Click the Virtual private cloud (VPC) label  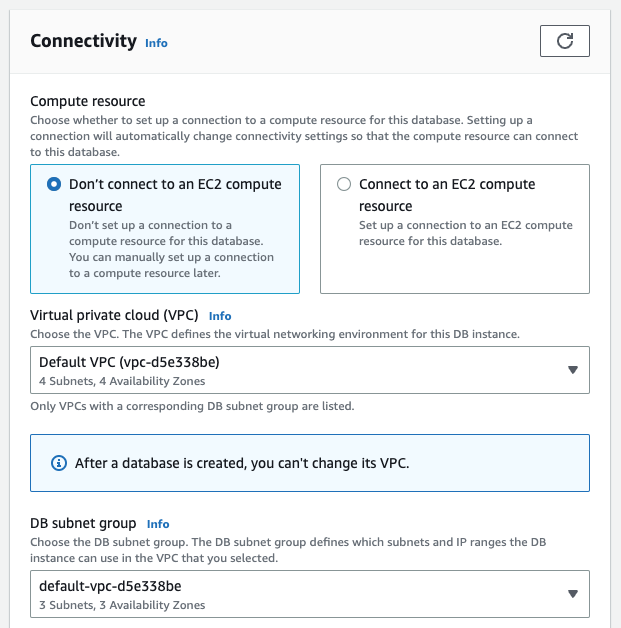coord(114,316)
